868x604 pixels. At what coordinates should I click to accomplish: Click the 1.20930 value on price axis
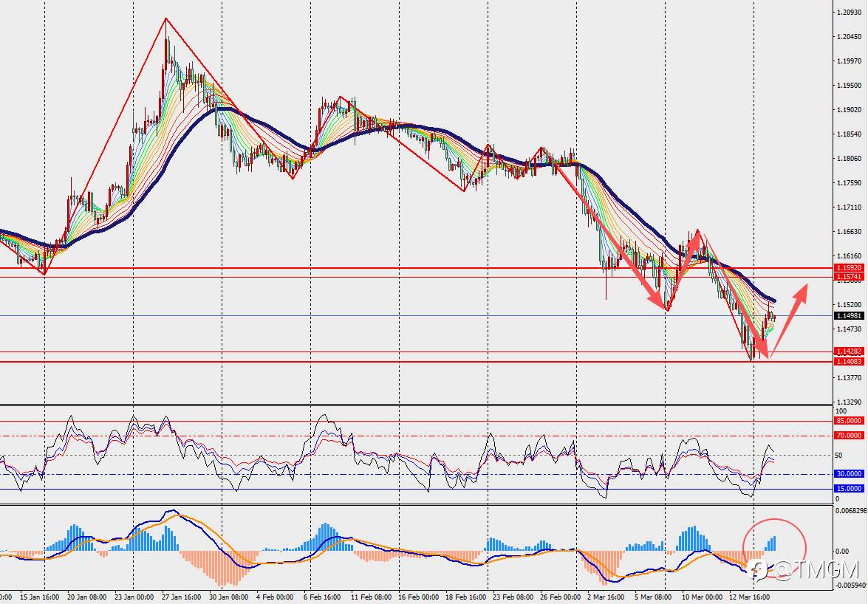click(x=850, y=12)
